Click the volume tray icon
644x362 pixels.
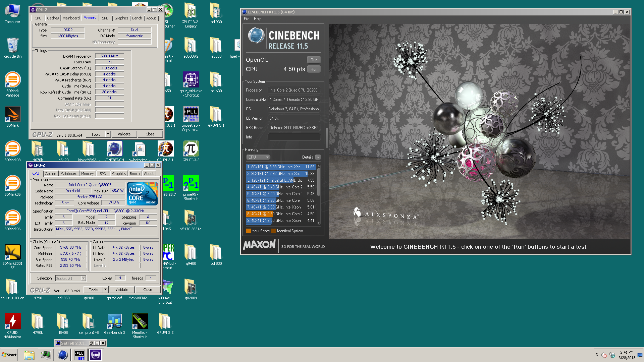pos(604,355)
